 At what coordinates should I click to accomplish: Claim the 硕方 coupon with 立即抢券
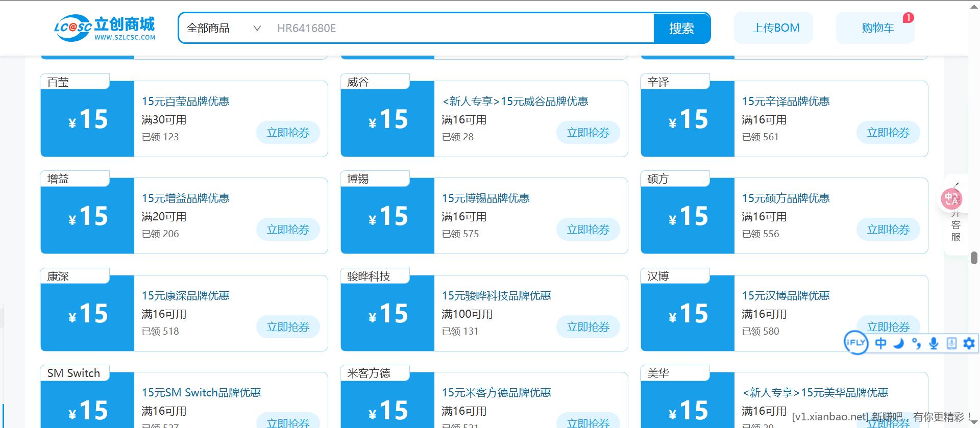(x=888, y=230)
